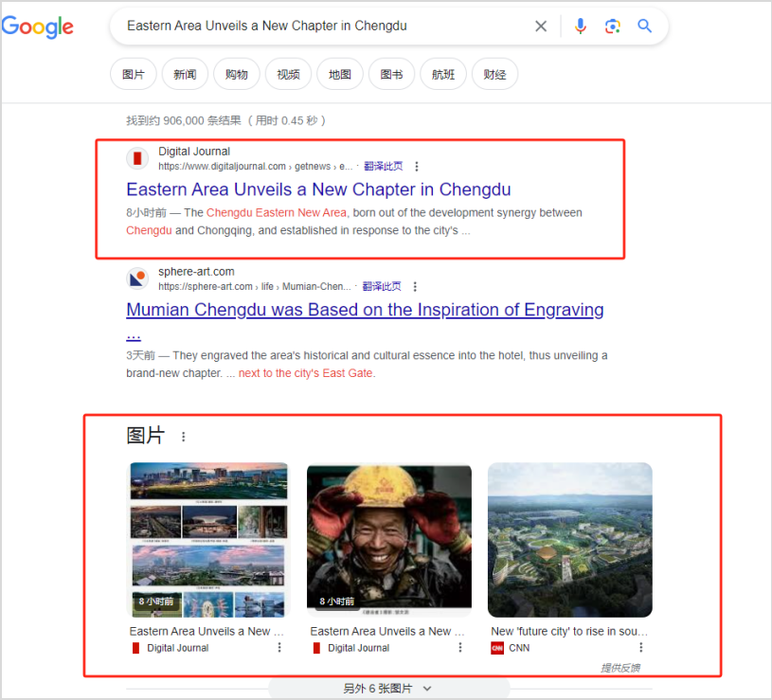Click the magnifying glass search icon
Image resolution: width=772 pixels, height=700 pixels.
click(x=645, y=27)
